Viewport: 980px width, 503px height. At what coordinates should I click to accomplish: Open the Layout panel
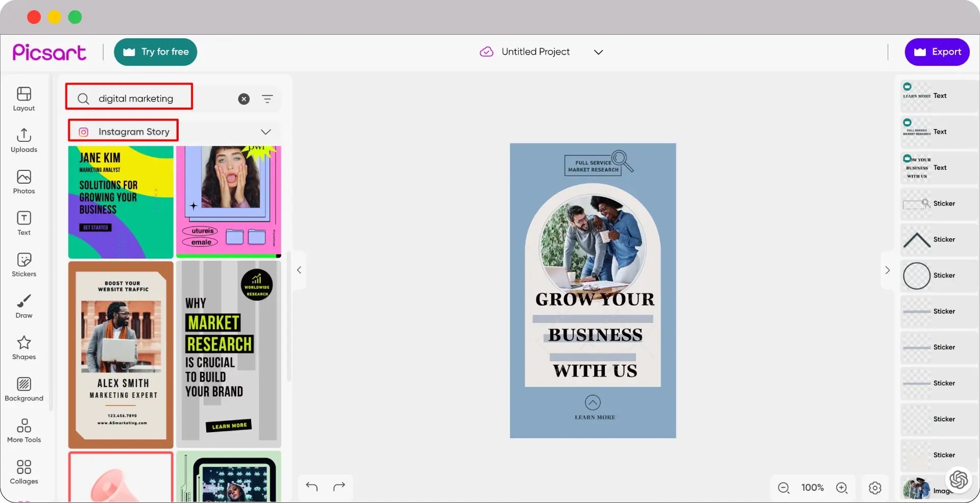tap(24, 99)
